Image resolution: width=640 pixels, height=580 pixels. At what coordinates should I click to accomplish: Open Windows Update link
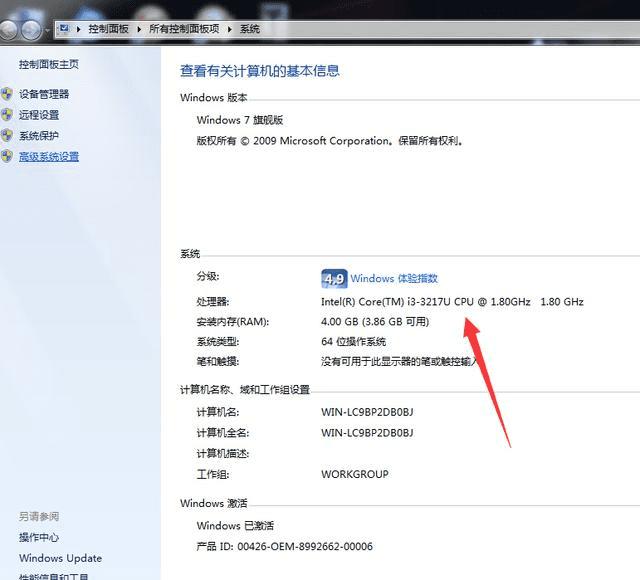(x=60, y=558)
